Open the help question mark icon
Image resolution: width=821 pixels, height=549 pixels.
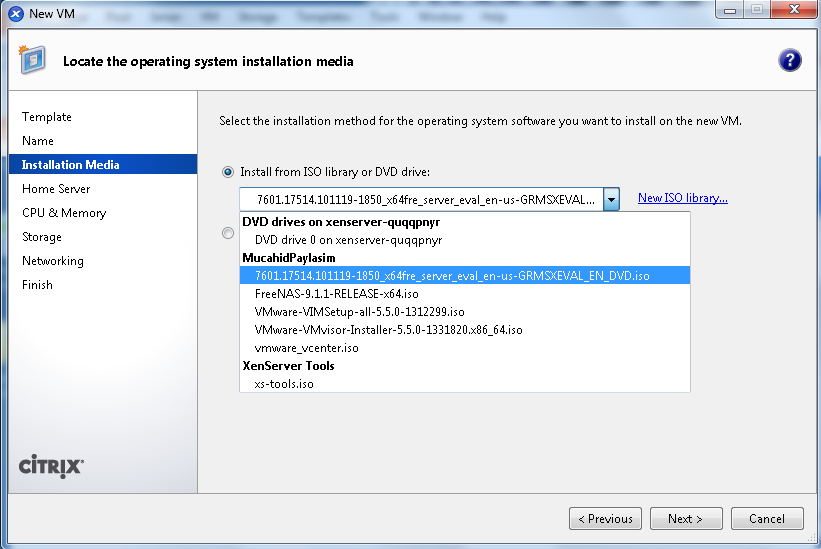point(789,60)
